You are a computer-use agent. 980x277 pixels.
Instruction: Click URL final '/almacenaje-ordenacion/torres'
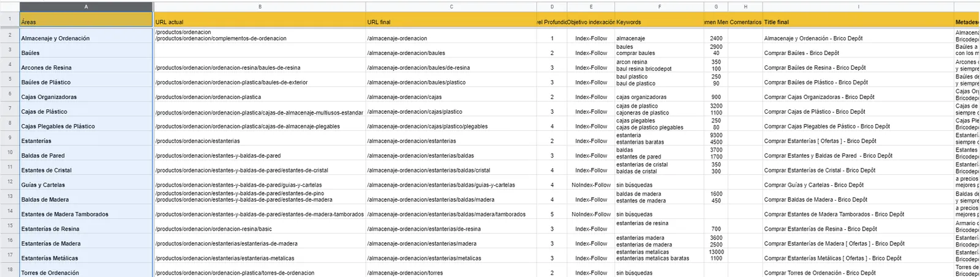pyautogui.click(x=451, y=270)
